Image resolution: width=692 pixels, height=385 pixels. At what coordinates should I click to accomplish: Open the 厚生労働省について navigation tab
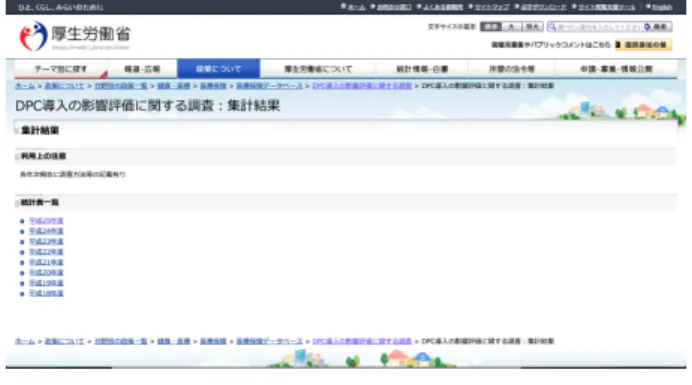coord(318,69)
